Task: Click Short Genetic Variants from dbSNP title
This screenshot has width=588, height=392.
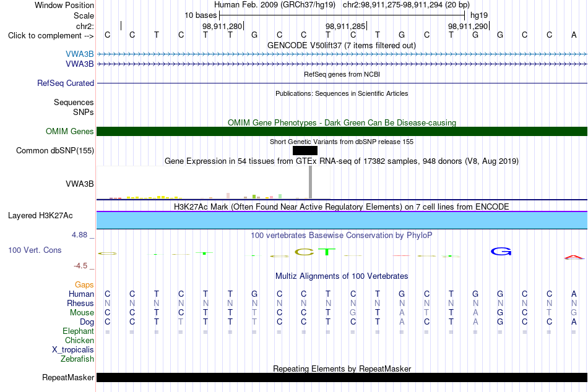Action: (x=342, y=142)
